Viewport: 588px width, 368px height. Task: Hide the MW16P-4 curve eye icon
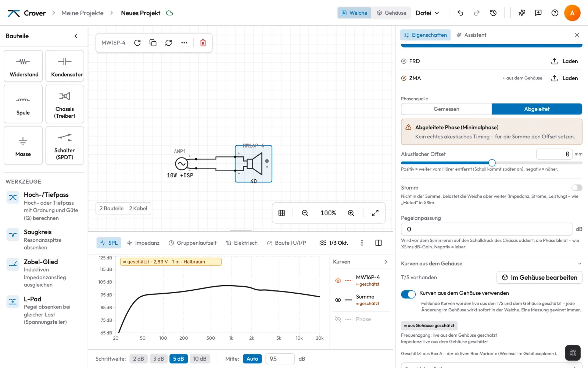coord(338,280)
